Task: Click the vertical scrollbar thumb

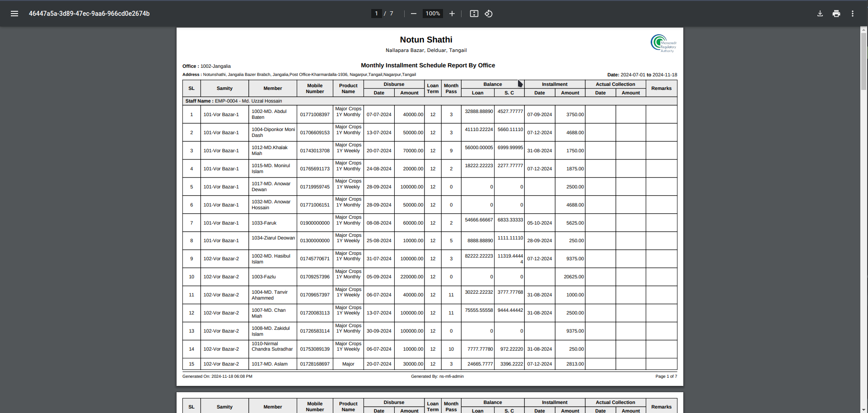Action: pyautogui.click(x=864, y=62)
